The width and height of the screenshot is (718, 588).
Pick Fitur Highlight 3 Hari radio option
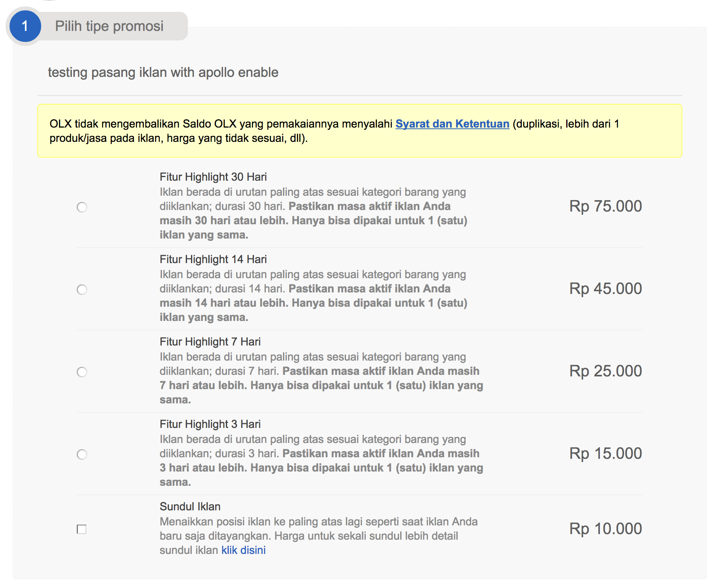pos(82,454)
